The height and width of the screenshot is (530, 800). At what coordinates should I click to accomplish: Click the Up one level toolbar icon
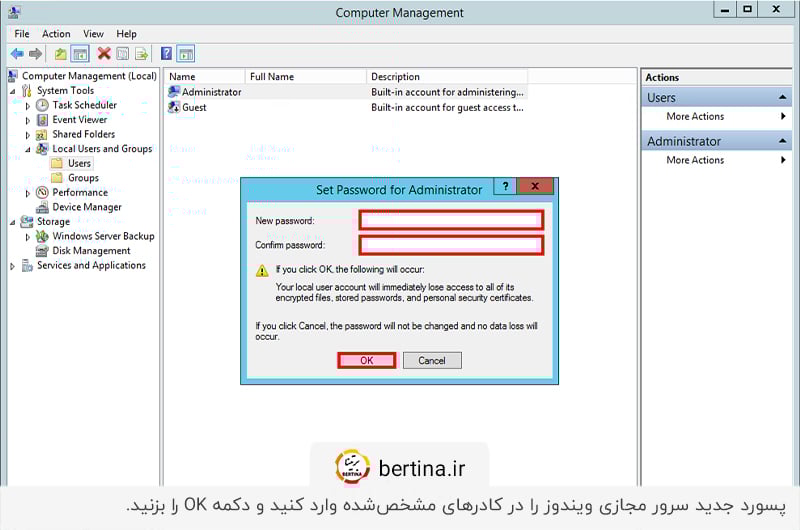click(x=60, y=54)
